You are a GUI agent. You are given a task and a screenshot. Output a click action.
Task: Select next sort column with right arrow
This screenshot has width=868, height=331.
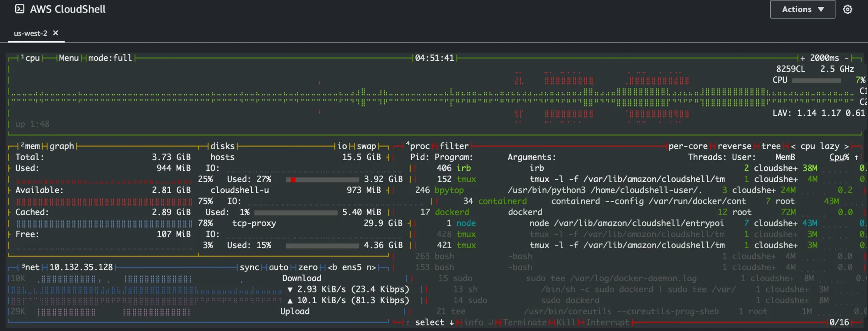tap(846, 146)
